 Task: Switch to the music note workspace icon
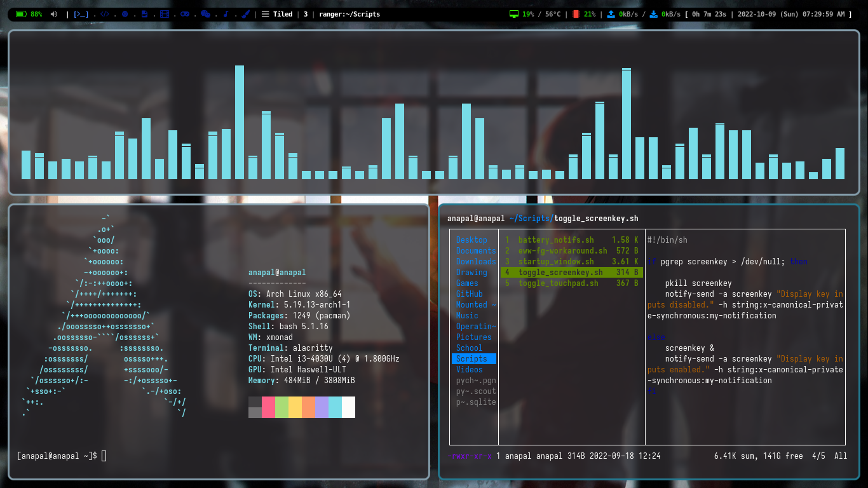[x=226, y=14]
